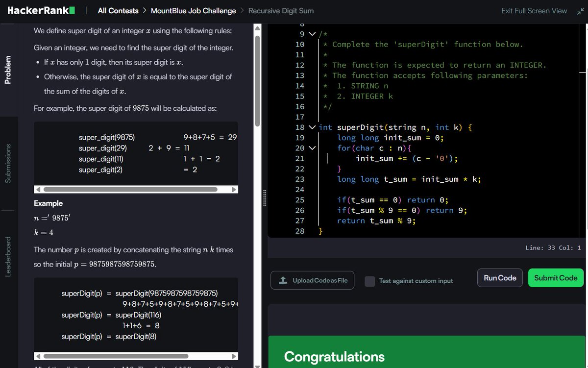Open the Leaderboard side tab
Image resolution: width=588 pixels, height=368 pixels.
(8, 257)
